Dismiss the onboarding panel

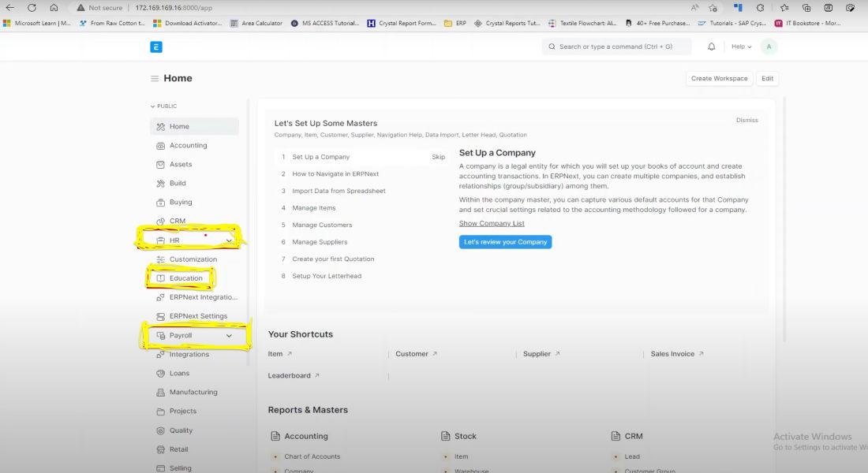coord(746,120)
